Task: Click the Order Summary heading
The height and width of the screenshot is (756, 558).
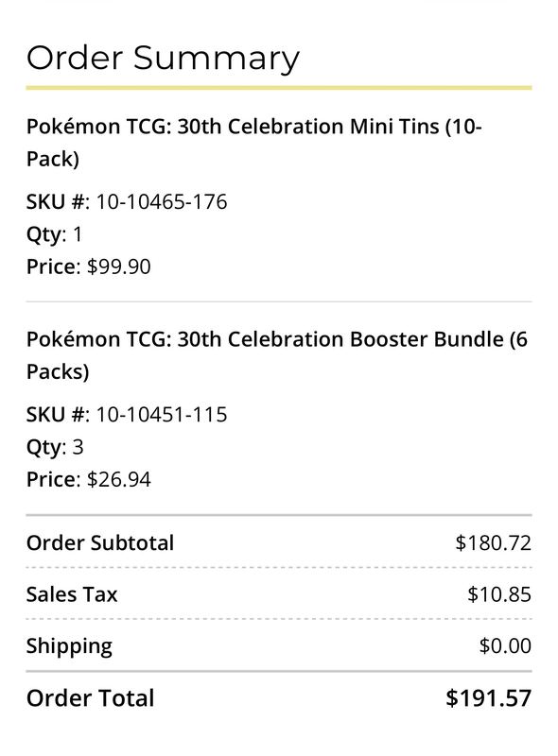Action: (163, 59)
